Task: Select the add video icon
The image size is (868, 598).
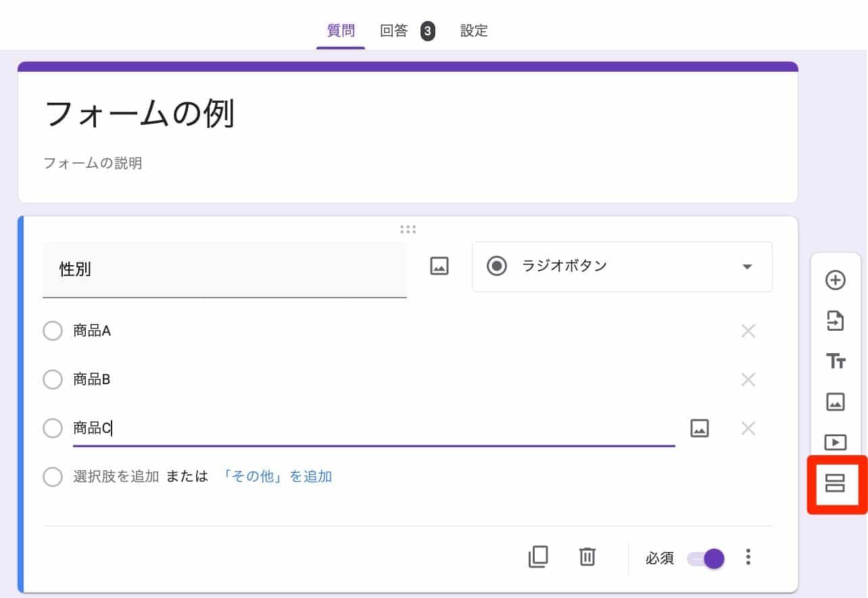Action: point(836,442)
